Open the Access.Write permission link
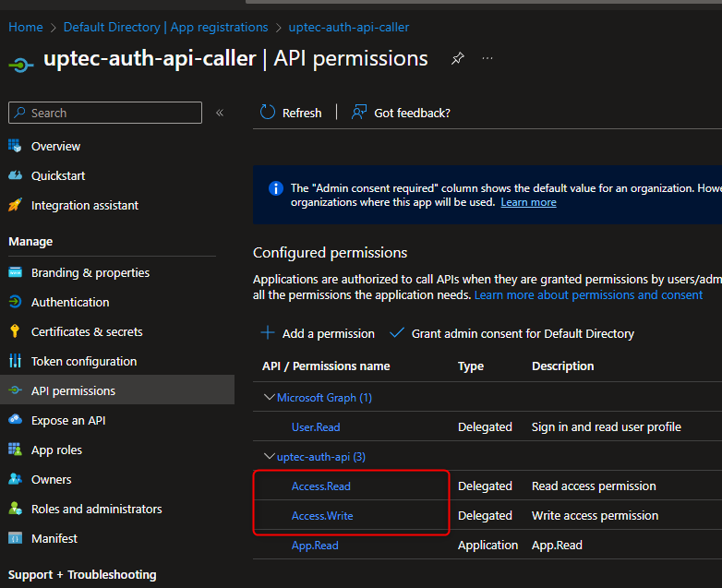 (322, 516)
